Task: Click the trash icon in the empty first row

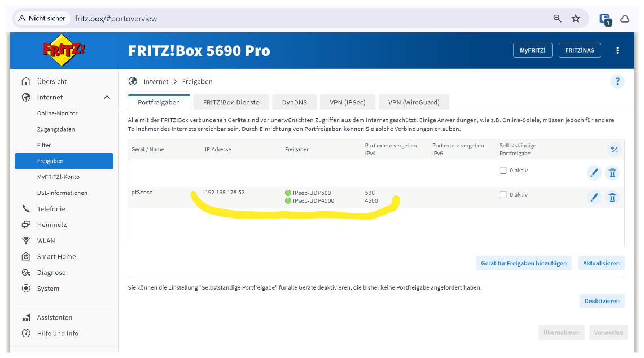Action: tap(612, 173)
